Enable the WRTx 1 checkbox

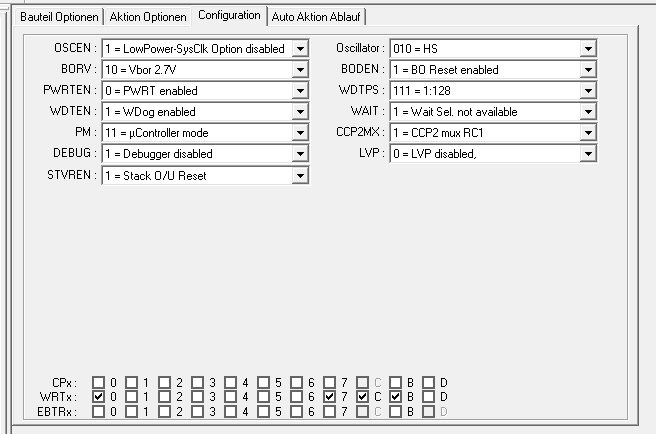click(131, 396)
